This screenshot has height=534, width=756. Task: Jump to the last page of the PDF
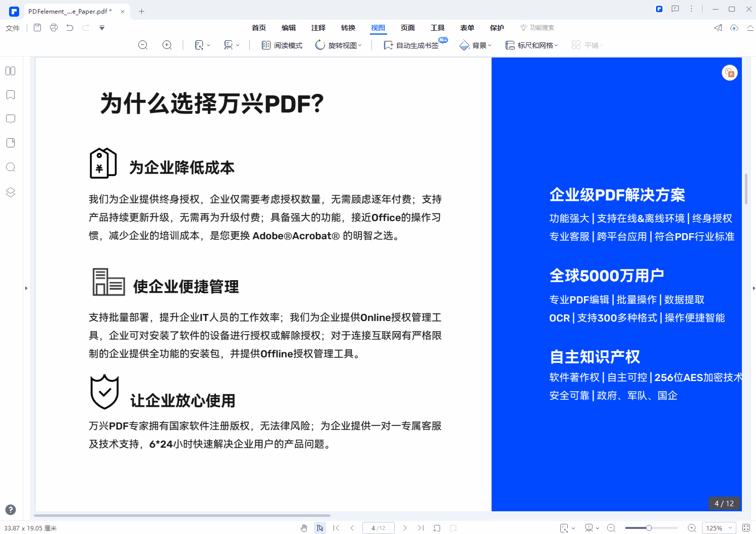(420, 527)
